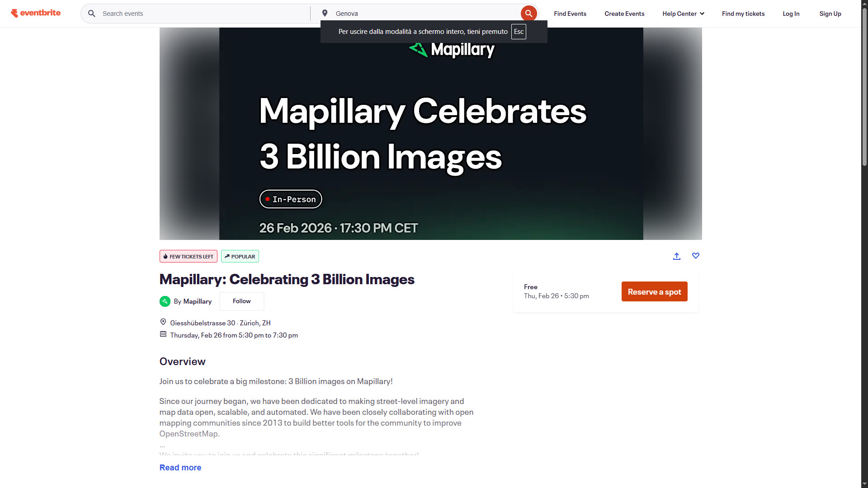This screenshot has width=868, height=488.
Task: Click the Eventbrite logo
Action: point(36,13)
